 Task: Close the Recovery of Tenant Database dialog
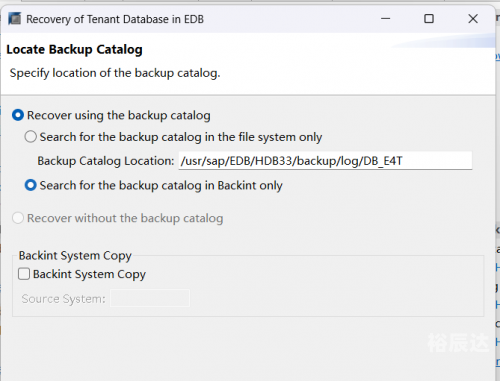pyautogui.click(x=473, y=19)
